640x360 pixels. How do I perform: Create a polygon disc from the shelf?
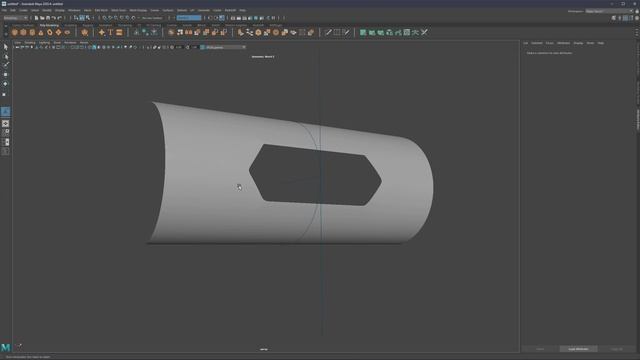pos(67,32)
